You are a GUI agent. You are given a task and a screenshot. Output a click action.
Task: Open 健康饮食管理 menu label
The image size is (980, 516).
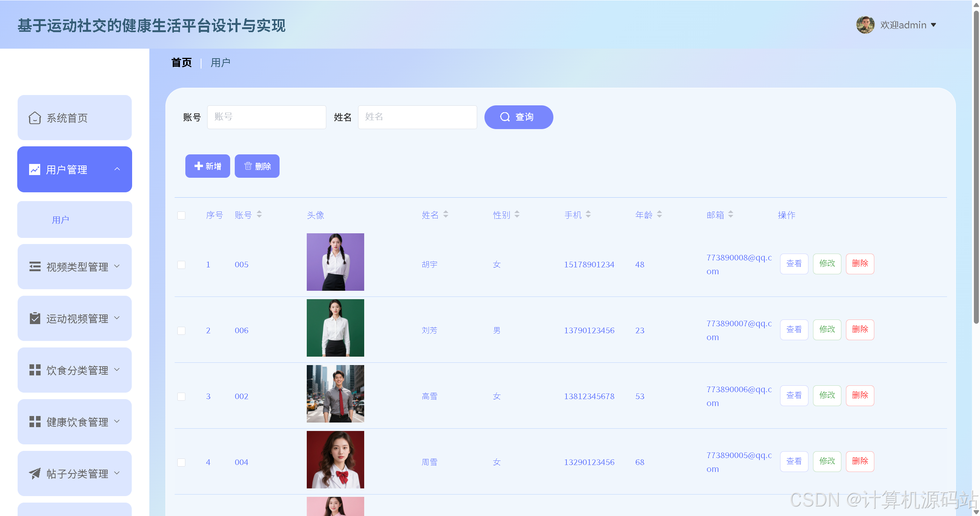pos(77,422)
